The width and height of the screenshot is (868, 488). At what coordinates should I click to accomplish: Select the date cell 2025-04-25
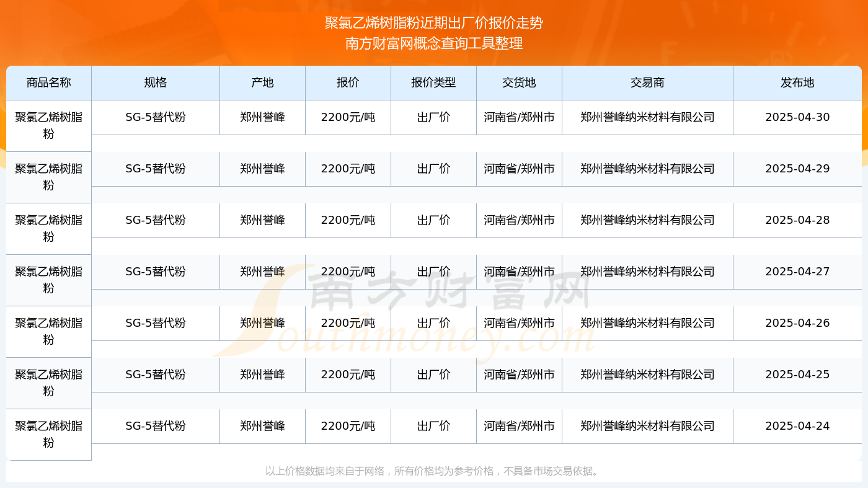click(797, 375)
